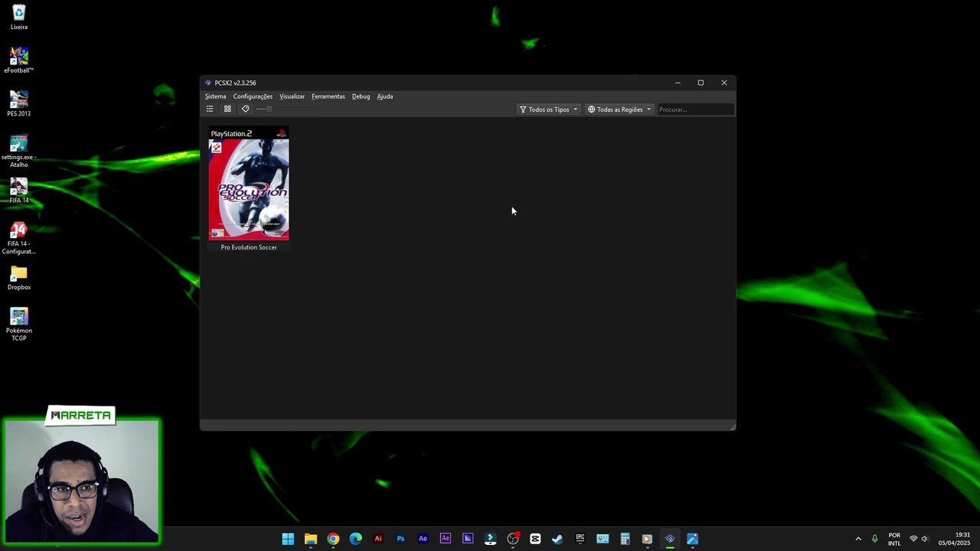
Task: Show hidden system tray icons
Action: pyautogui.click(x=858, y=539)
